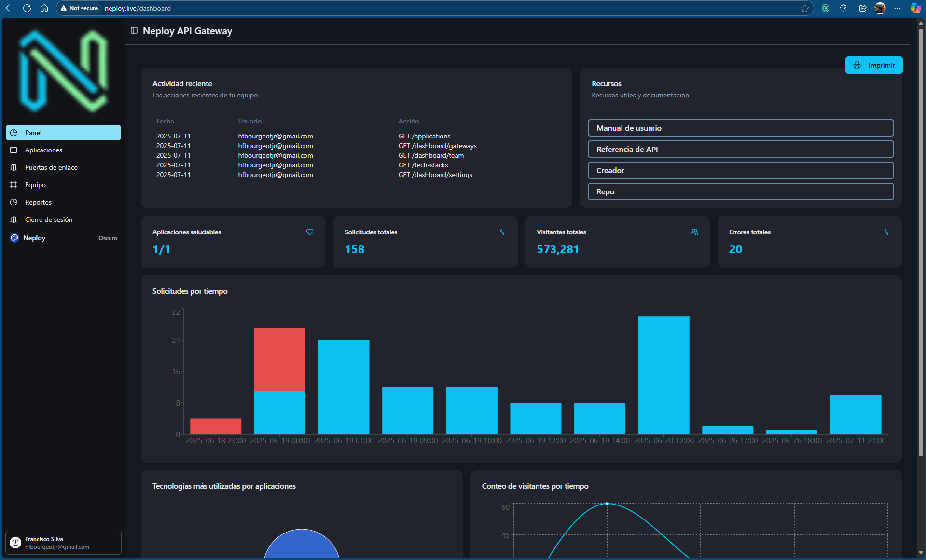Image resolution: width=926 pixels, height=560 pixels.
Task: Click the Fecha column header
Action: point(165,121)
